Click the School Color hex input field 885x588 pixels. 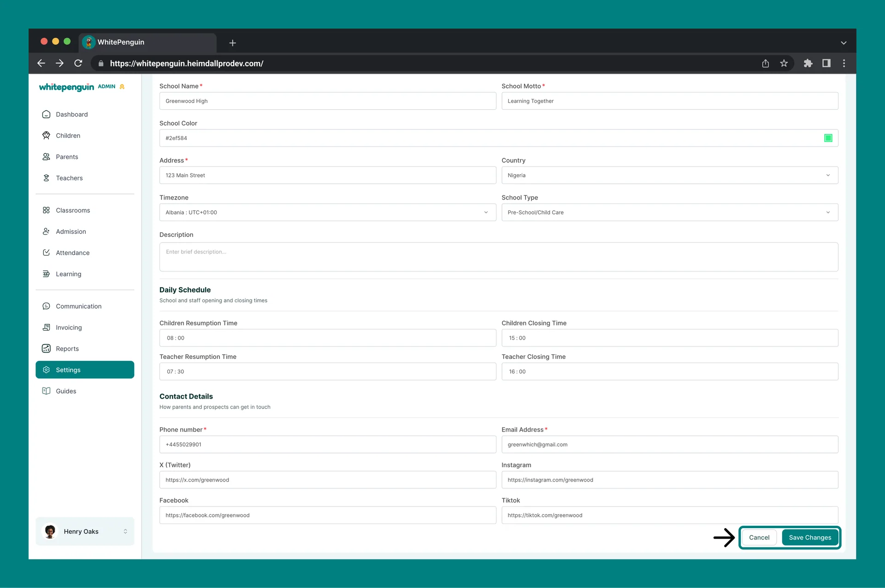[x=499, y=138]
